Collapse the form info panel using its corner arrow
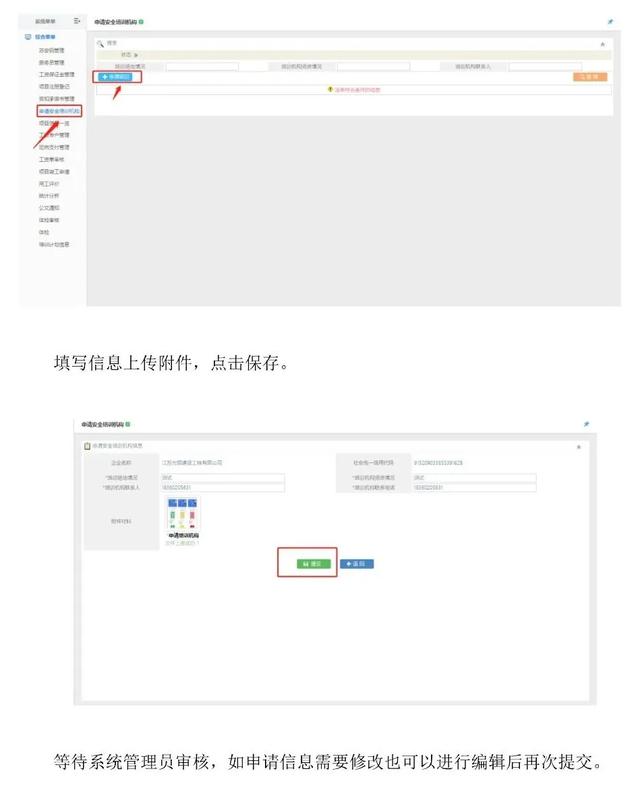This screenshot has width=640, height=796. coord(578,446)
